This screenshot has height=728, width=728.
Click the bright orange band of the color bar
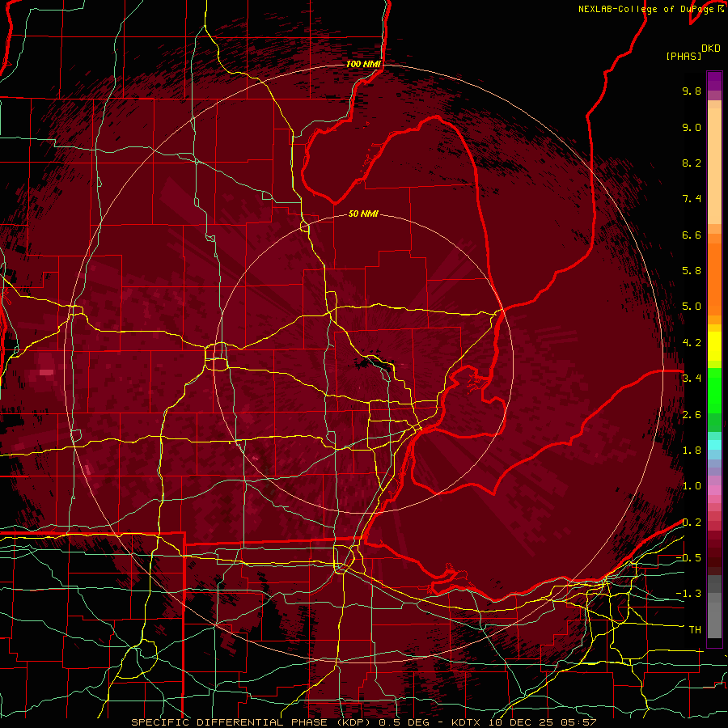point(714,278)
